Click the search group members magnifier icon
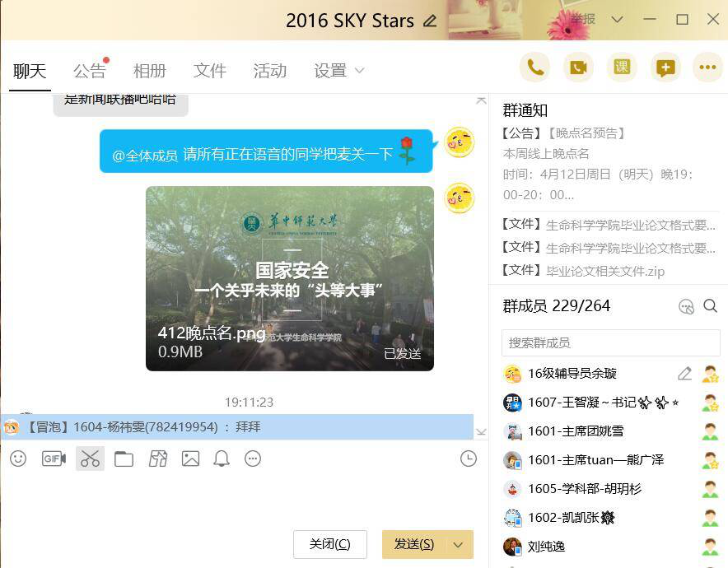 click(x=710, y=306)
